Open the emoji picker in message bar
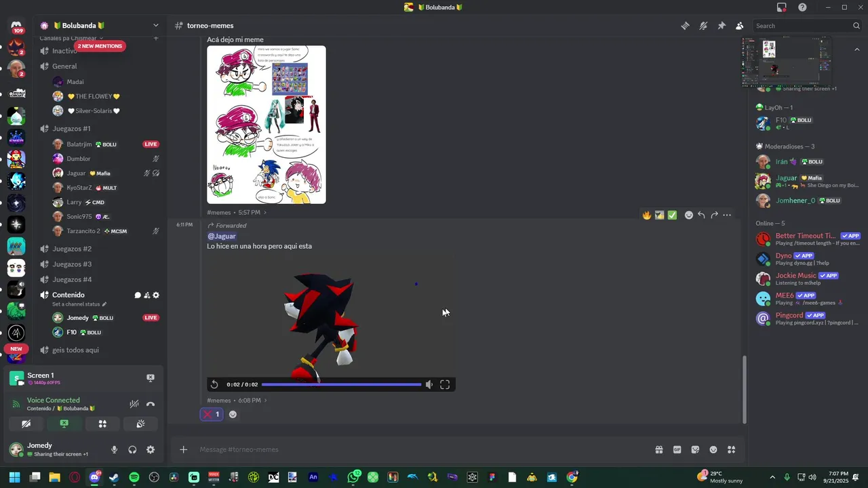Screen dimensions: 868x488 713,449
